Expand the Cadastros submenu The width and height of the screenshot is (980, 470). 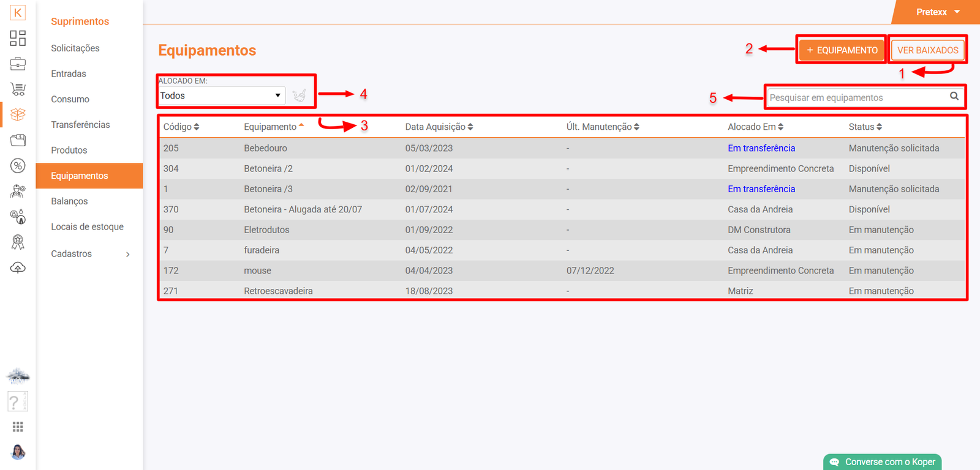(89, 254)
